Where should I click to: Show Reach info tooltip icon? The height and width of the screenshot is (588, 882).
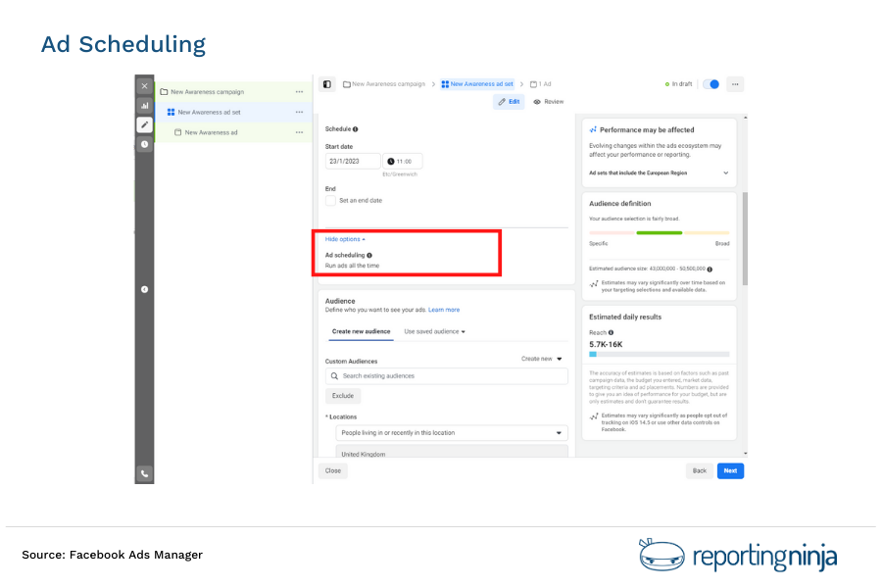(x=611, y=332)
